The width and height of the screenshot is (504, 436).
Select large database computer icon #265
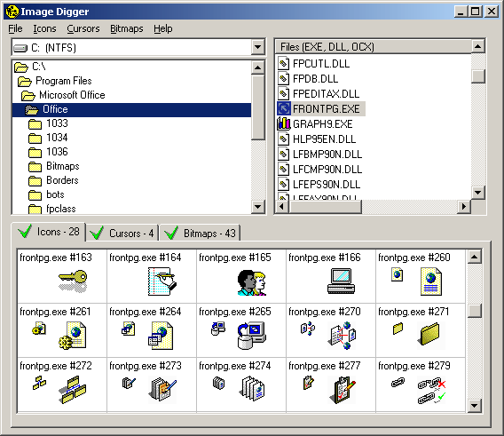(x=252, y=336)
